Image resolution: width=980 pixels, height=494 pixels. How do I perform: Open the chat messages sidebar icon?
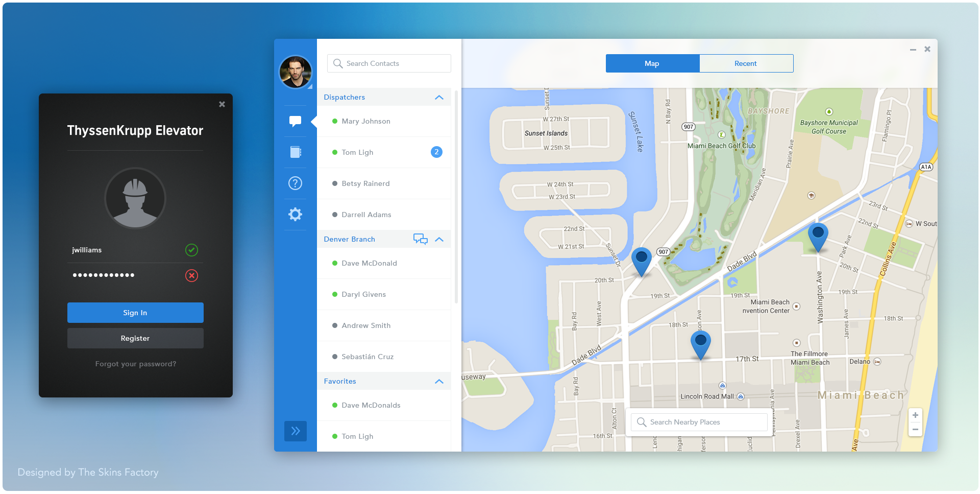[x=295, y=121]
